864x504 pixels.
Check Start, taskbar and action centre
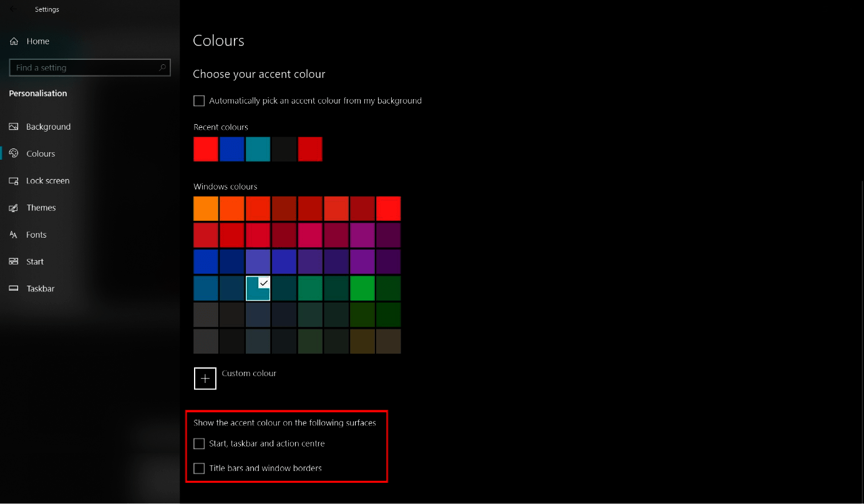coord(199,443)
